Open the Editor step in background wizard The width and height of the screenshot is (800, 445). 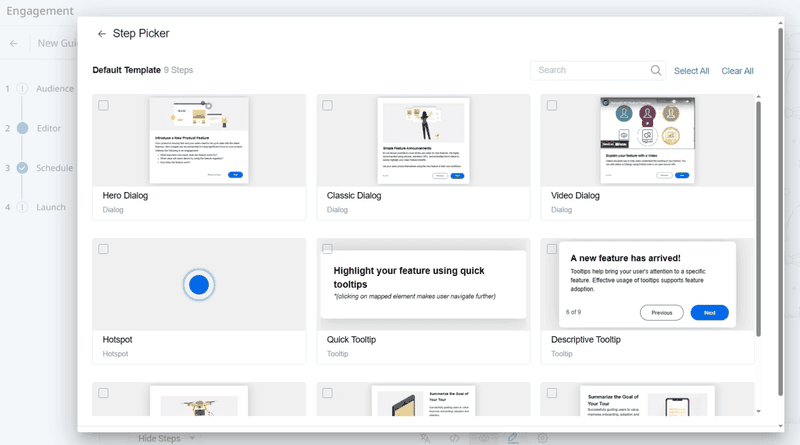tap(48, 129)
